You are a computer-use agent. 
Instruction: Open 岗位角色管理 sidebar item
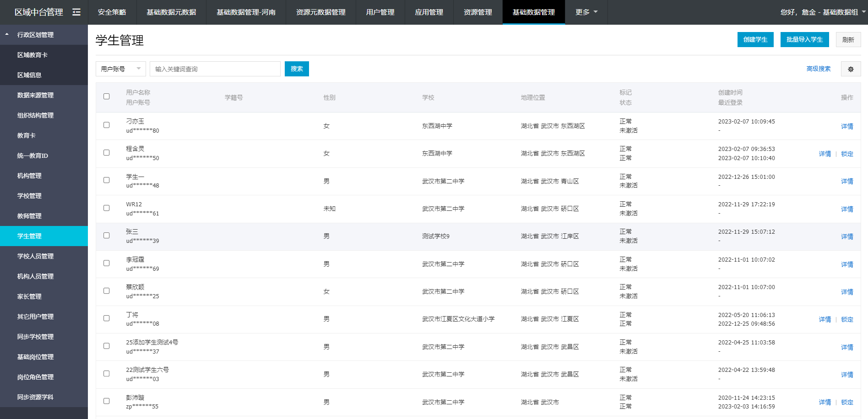click(44, 377)
